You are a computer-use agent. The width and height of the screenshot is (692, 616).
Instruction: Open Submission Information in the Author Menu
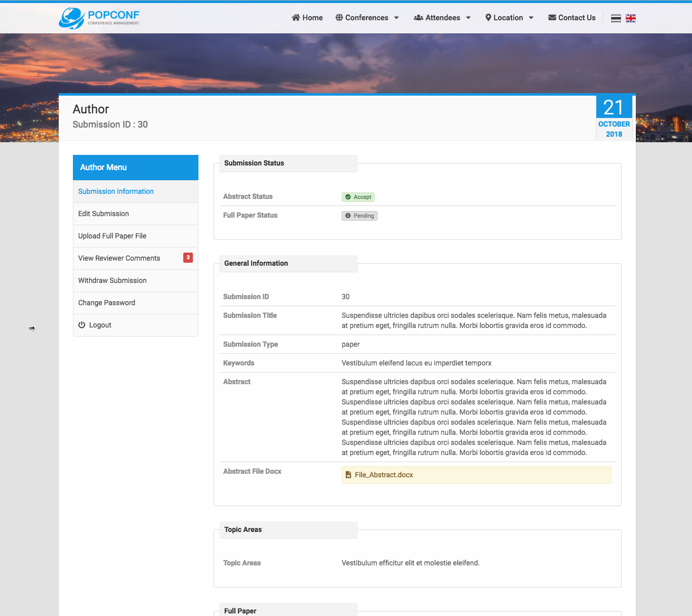(116, 191)
